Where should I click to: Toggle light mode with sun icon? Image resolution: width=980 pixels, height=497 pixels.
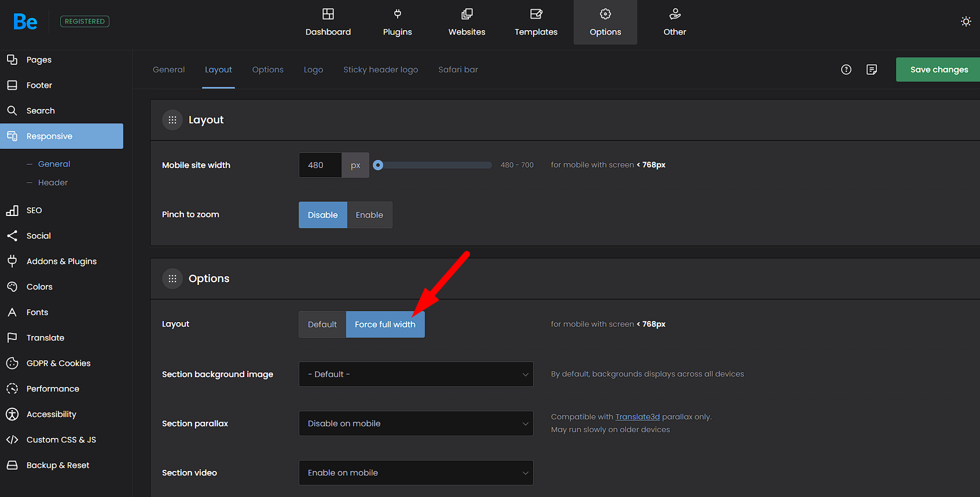pyautogui.click(x=966, y=21)
